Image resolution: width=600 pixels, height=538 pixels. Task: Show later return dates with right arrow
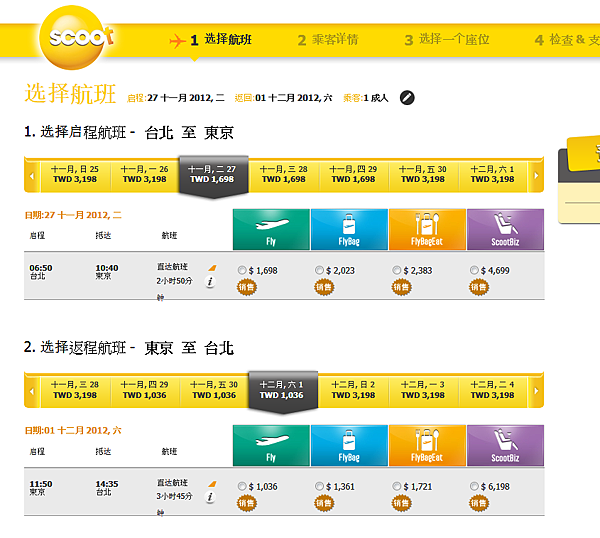tap(536, 391)
